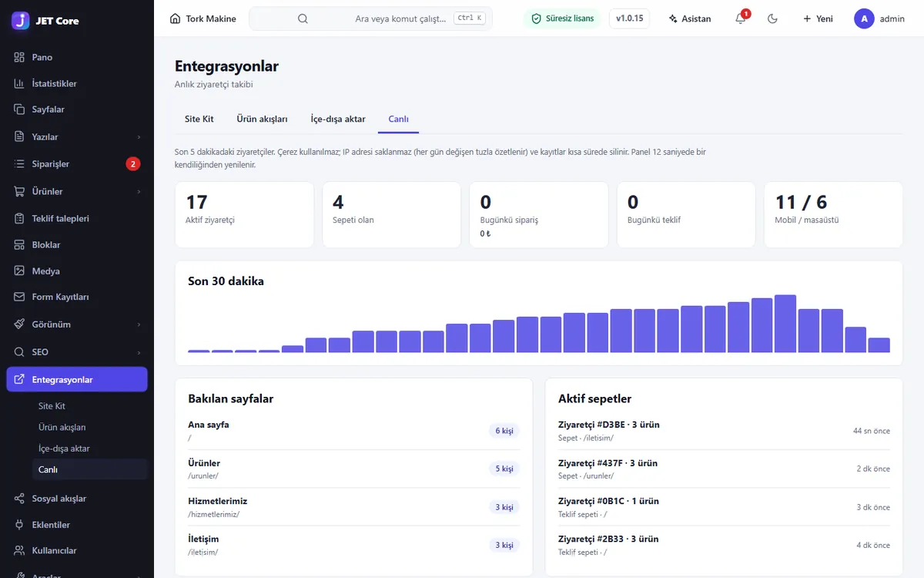Click the Tork Makine home icon
The height and width of the screenshot is (578, 924).
coord(176,18)
